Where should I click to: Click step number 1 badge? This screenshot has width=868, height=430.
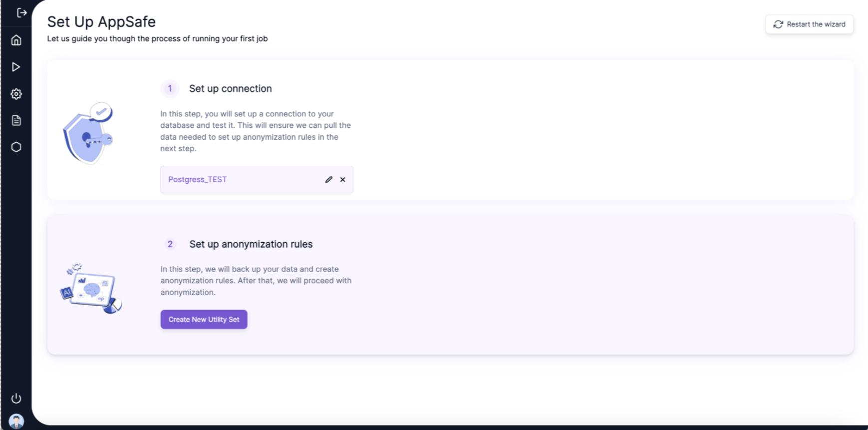pyautogui.click(x=170, y=88)
